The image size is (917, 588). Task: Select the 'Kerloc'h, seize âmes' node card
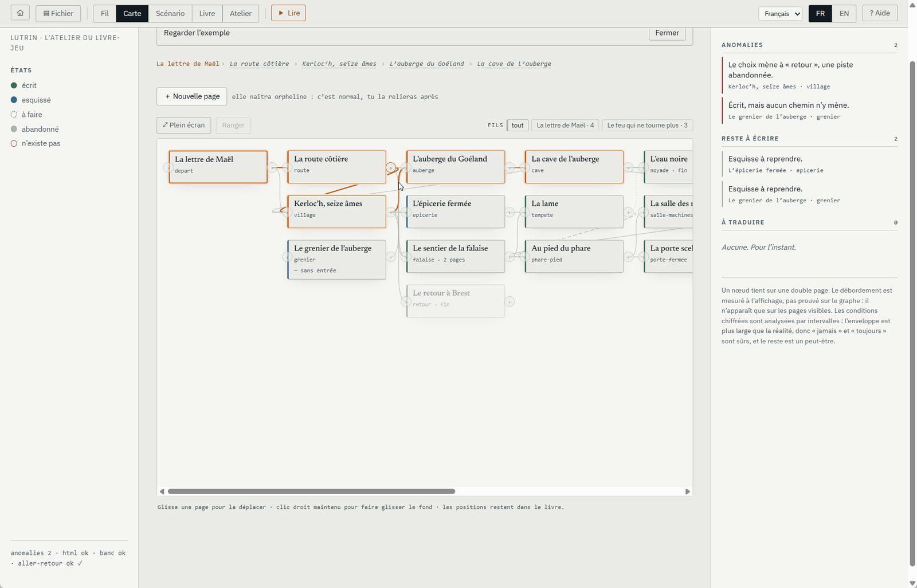pyautogui.click(x=336, y=211)
